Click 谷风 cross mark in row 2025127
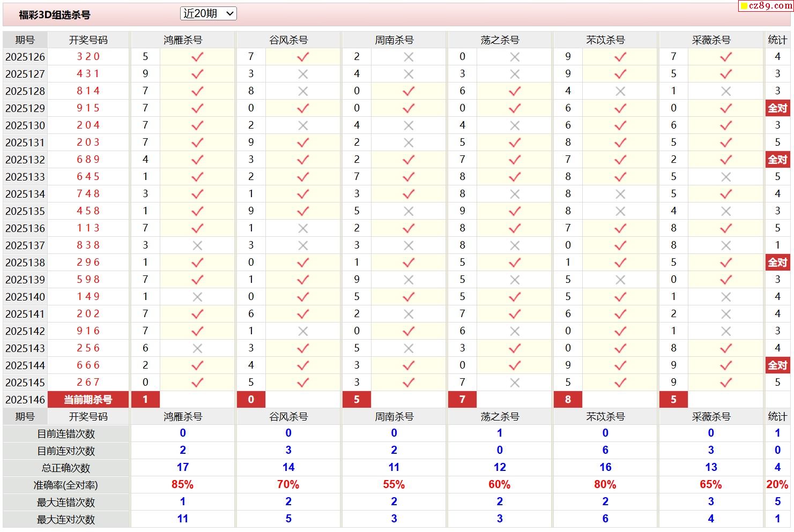The width and height of the screenshot is (794, 532). pyautogui.click(x=303, y=74)
